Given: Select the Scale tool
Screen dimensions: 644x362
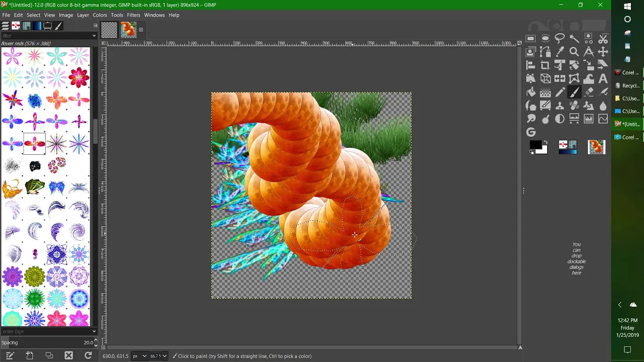Looking at the screenshot, I should point(589,65).
